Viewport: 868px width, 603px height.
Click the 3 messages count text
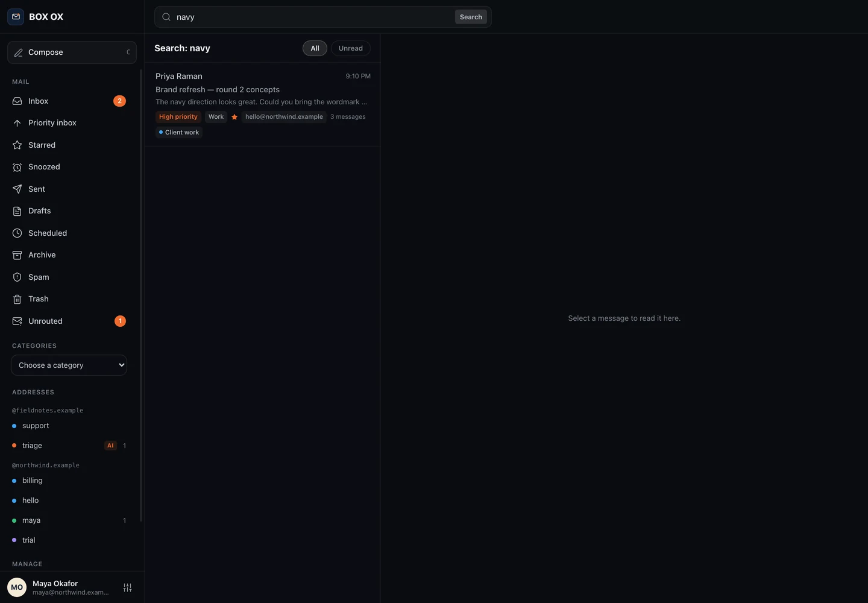[348, 117]
